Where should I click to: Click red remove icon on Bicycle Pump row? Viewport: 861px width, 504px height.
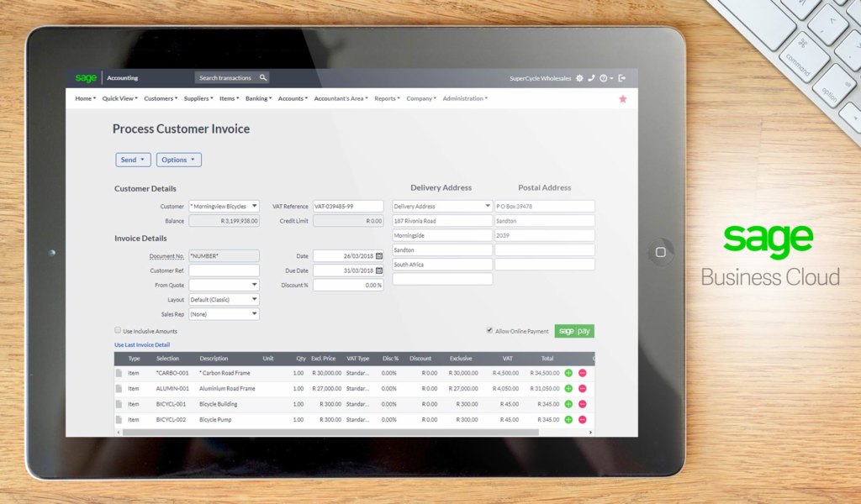582,419
